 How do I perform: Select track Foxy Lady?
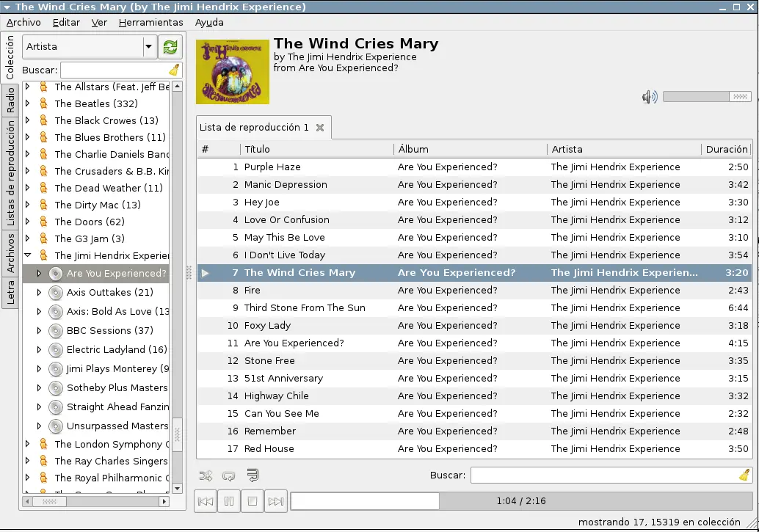[474, 326]
